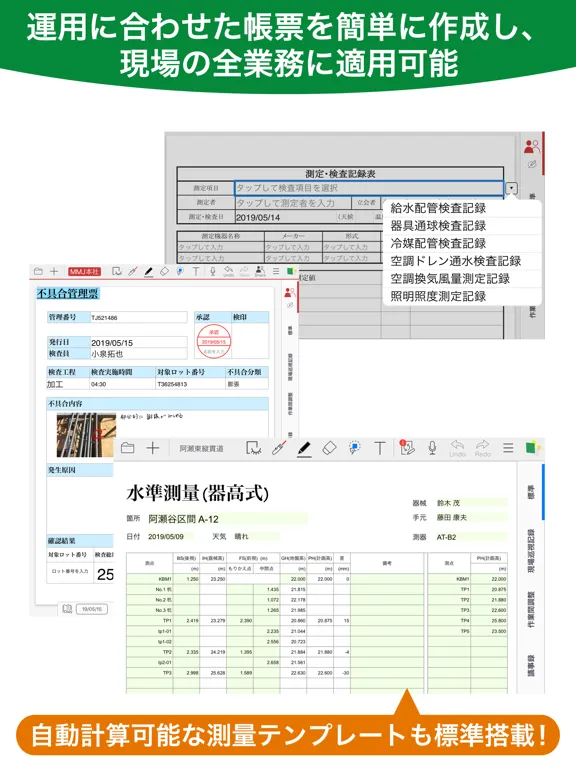Add new page with plus icon in 水準測量 toolbar
This screenshot has width=576, height=768.
point(153,448)
